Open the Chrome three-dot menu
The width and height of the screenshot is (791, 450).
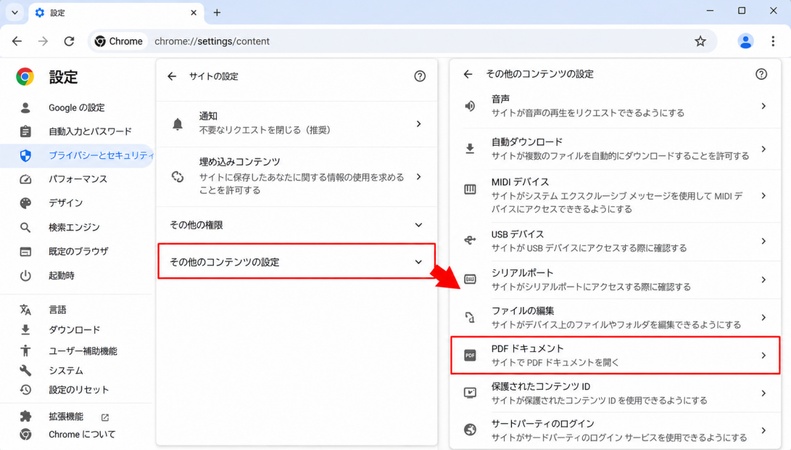pos(773,41)
